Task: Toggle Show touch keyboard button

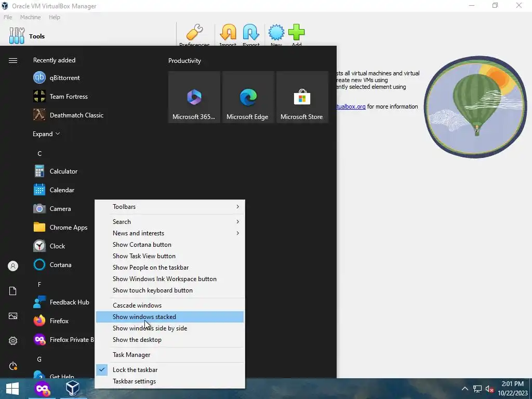Action: 170,290
